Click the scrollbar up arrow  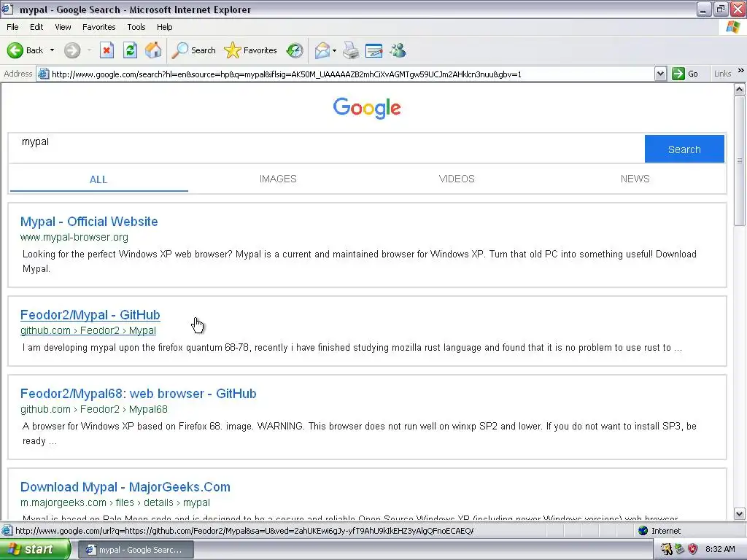coord(740,89)
